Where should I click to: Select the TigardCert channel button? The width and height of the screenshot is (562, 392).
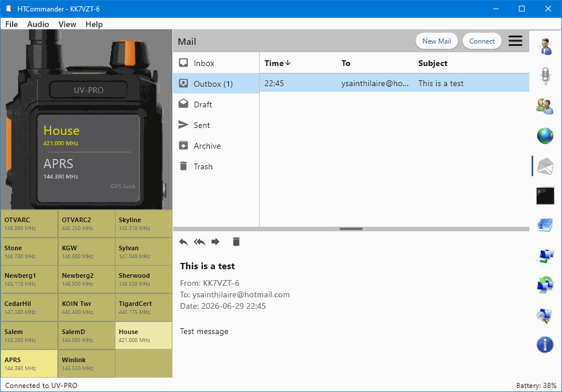pyautogui.click(x=144, y=308)
